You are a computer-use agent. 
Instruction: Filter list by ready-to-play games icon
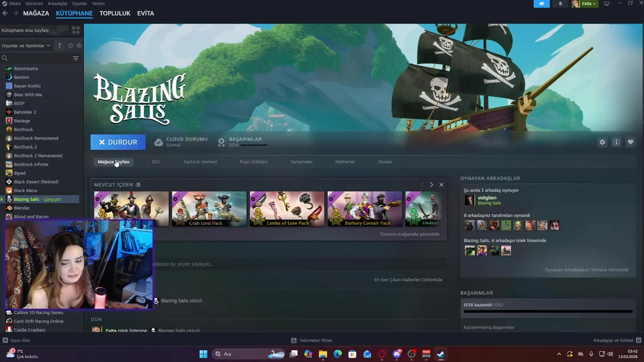tap(79, 46)
